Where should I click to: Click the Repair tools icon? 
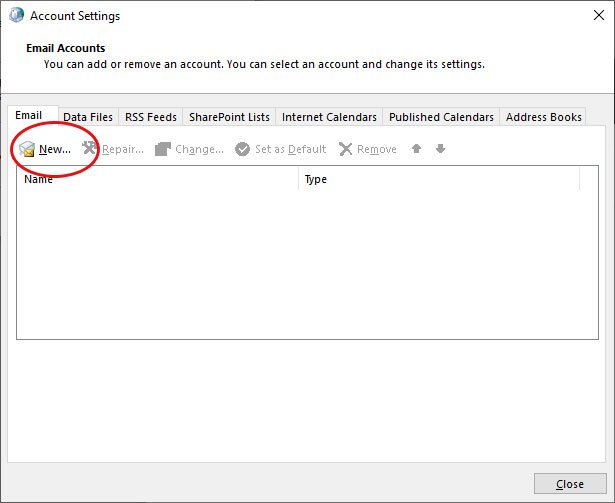point(90,149)
